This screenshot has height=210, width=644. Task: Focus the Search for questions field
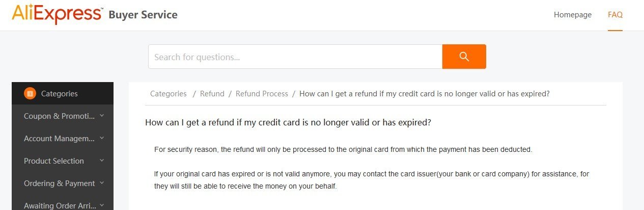pos(295,57)
